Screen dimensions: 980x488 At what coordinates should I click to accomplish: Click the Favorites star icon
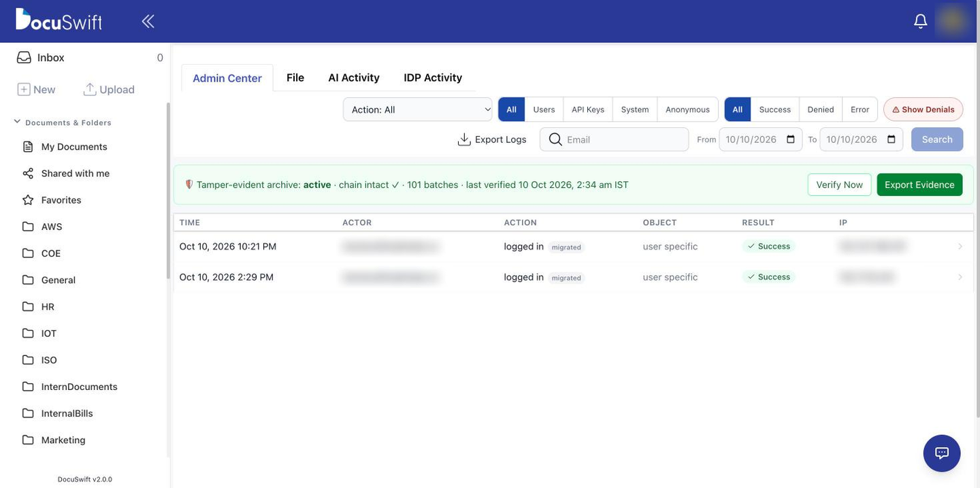click(28, 199)
